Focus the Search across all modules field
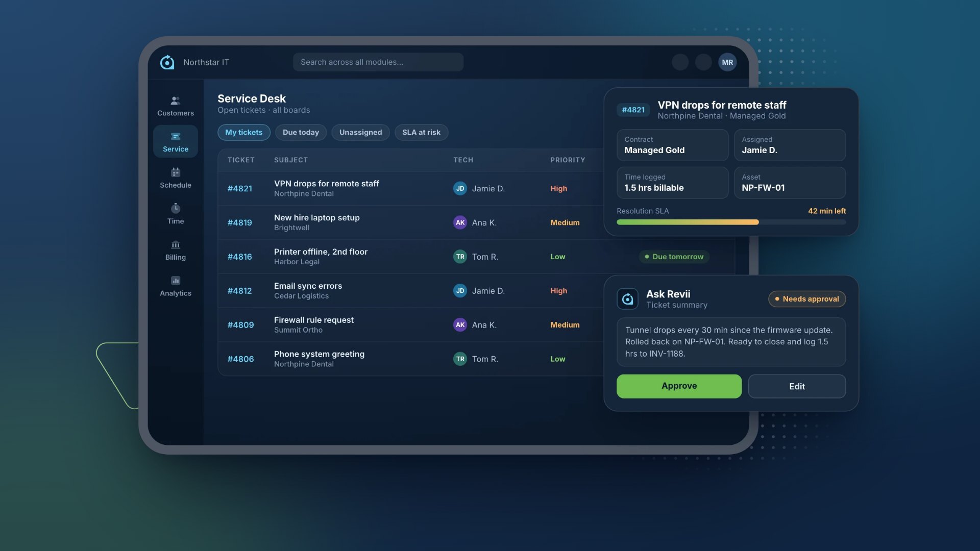The image size is (980, 551). point(378,62)
